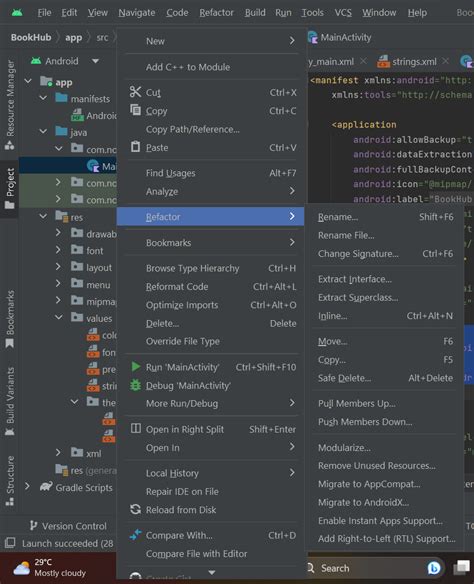Click the Bing icon in taskbar search
The width and height of the screenshot is (474, 584).
pos(433,568)
